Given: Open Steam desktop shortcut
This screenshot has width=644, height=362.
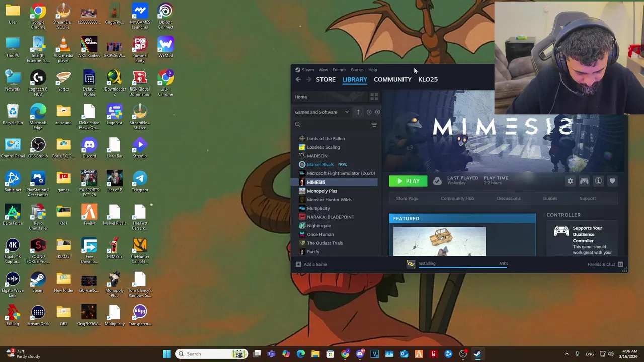Looking at the screenshot, I should pos(38,282).
